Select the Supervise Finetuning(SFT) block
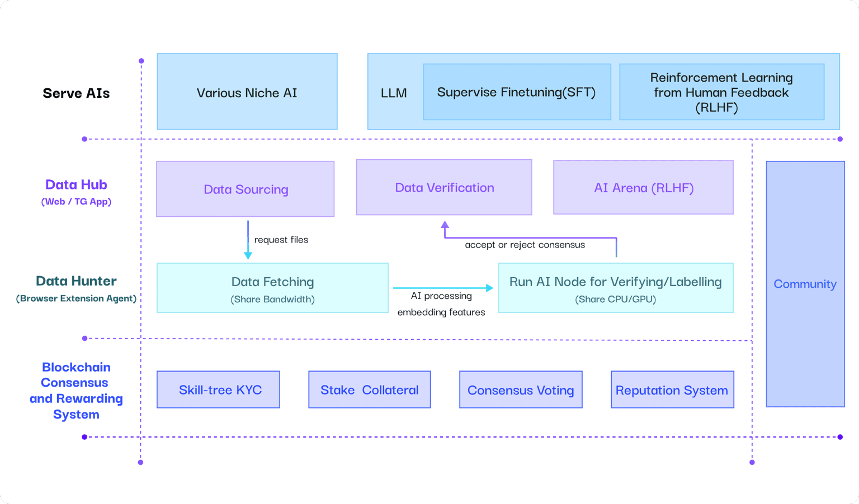Screen dimensions: 859x504 pyautogui.click(x=516, y=92)
